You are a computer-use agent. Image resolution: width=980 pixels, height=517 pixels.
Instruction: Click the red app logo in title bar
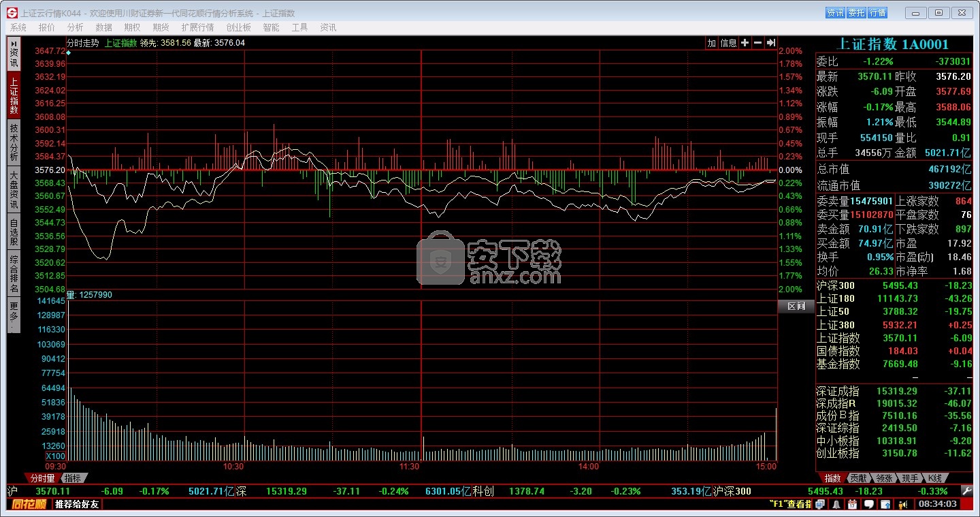pyautogui.click(x=12, y=13)
